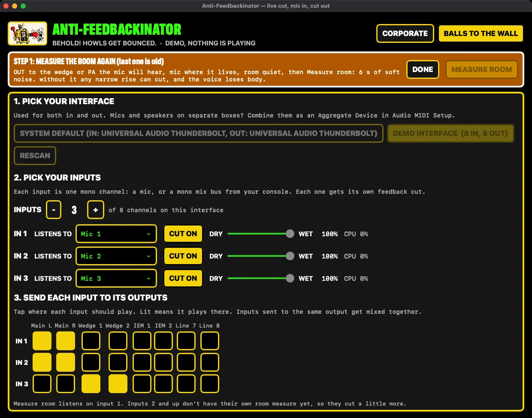Route IN 2 to IEM 2
This screenshot has height=418, width=532.
point(163,362)
